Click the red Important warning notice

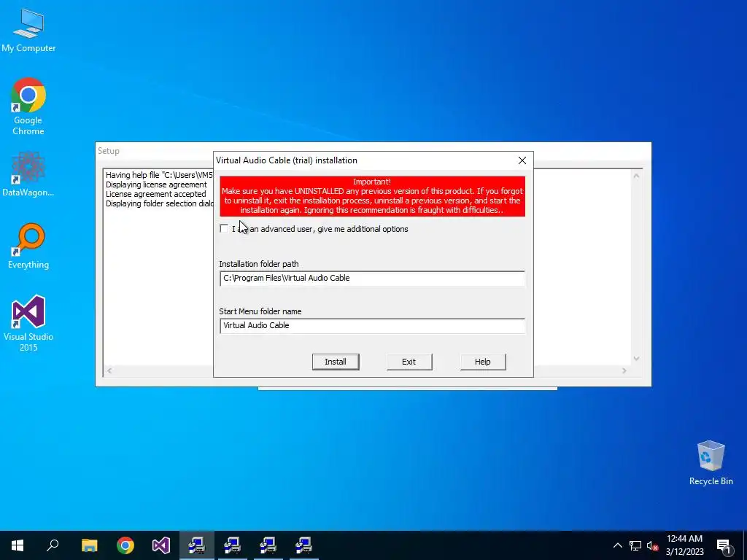tap(373, 196)
